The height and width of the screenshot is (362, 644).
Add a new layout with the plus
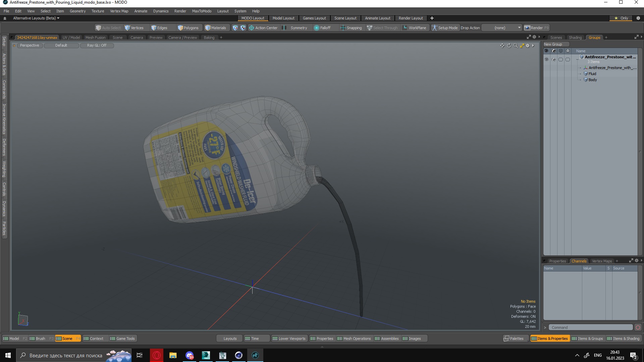coord(432,18)
